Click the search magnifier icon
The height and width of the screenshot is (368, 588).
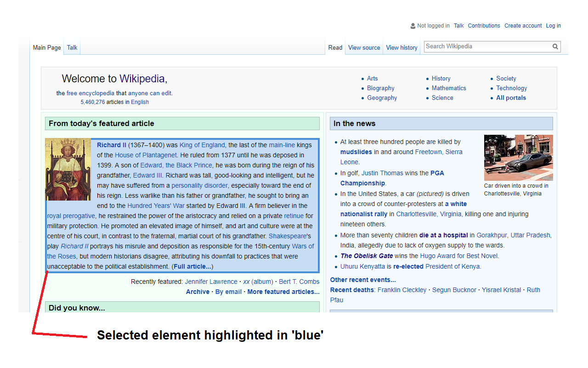555,46
